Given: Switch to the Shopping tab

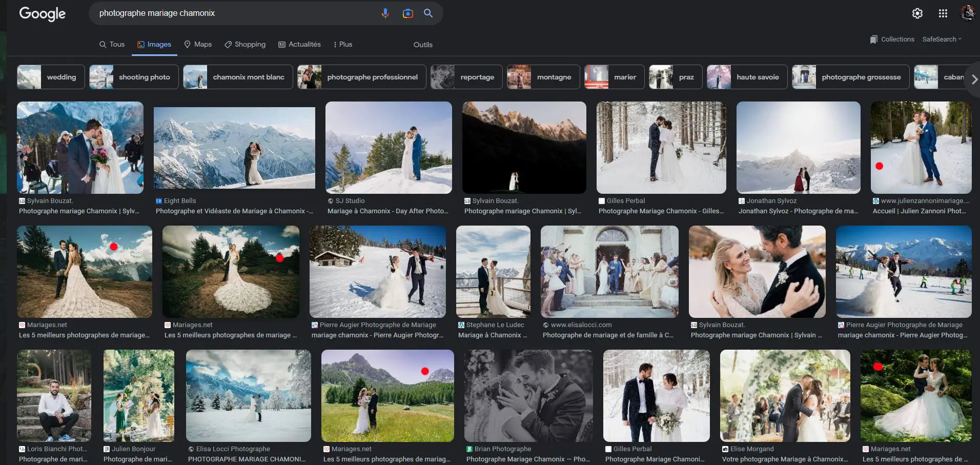Looking at the screenshot, I should tap(245, 45).
